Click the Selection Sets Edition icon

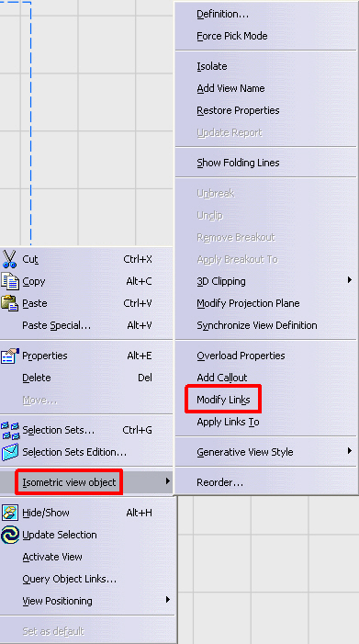[10, 452]
